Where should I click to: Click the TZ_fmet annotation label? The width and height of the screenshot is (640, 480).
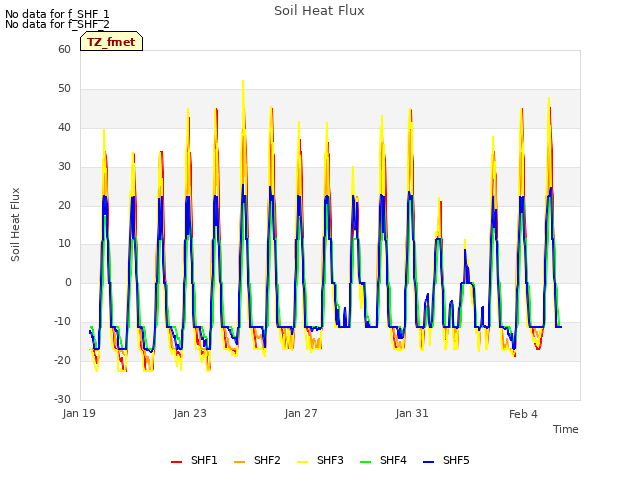(111, 42)
